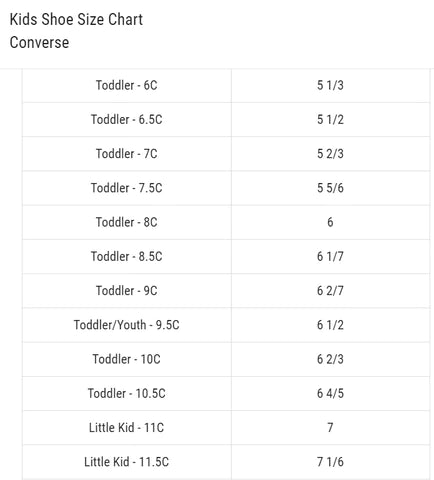Click the Toddler - 10C row label
The image size is (434, 480).
(x=127, y=359)
